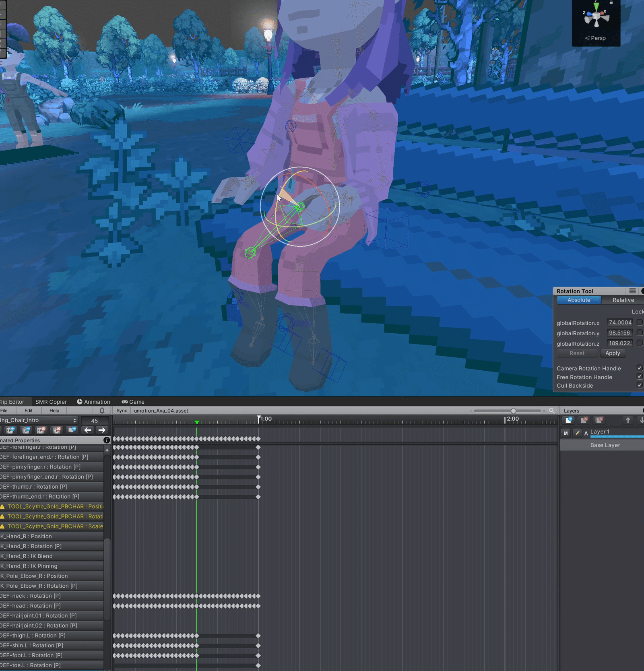The width and height of the screenshot is (644, 671).
Task: Click the second film-strip duplicate clip icon
Action: [26, 430]
